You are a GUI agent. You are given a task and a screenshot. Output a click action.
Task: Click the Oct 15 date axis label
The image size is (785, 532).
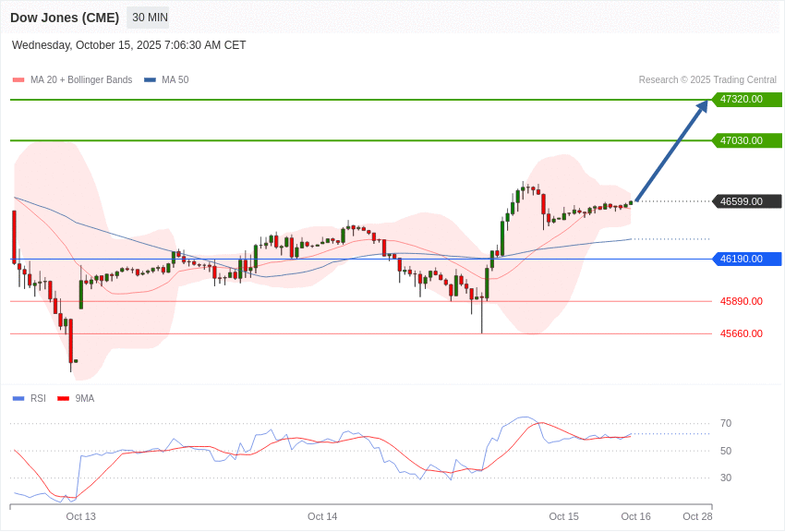pyautogui.click(x=563, y=516)
